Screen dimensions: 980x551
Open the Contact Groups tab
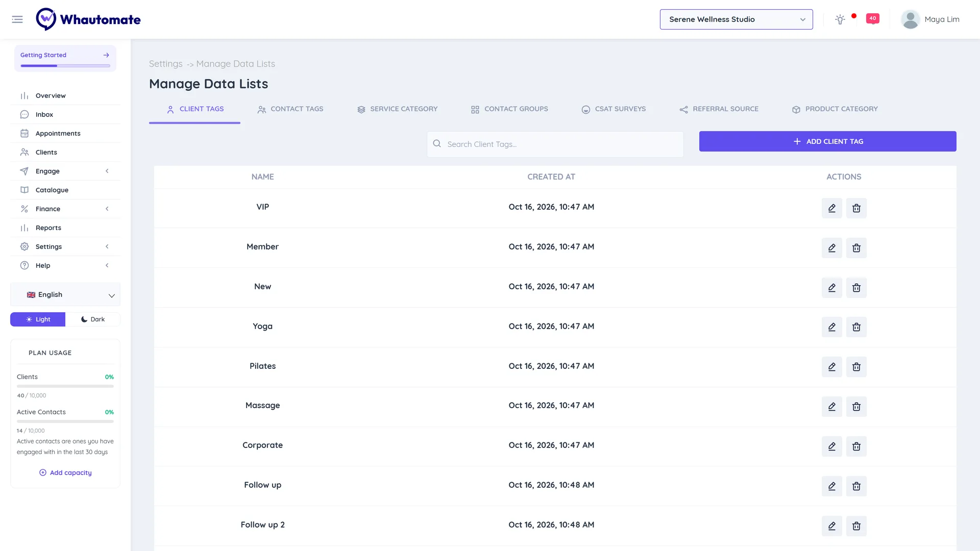click(509, 109)
